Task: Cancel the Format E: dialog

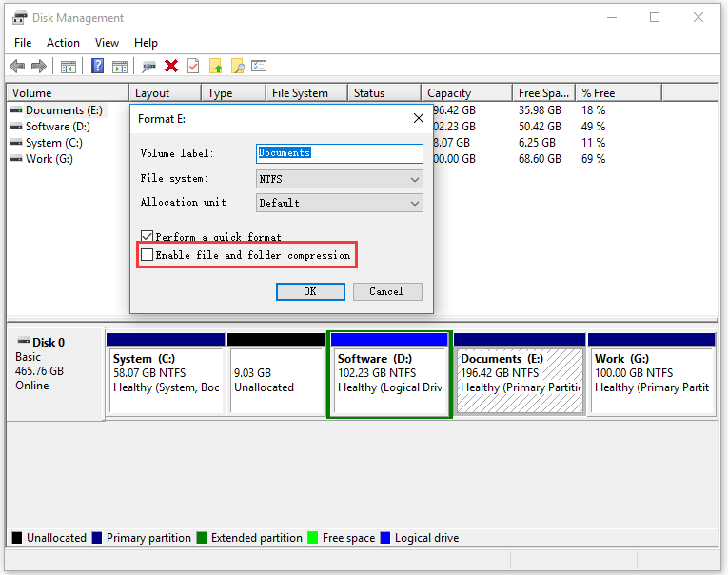Action: coord(387,291)
